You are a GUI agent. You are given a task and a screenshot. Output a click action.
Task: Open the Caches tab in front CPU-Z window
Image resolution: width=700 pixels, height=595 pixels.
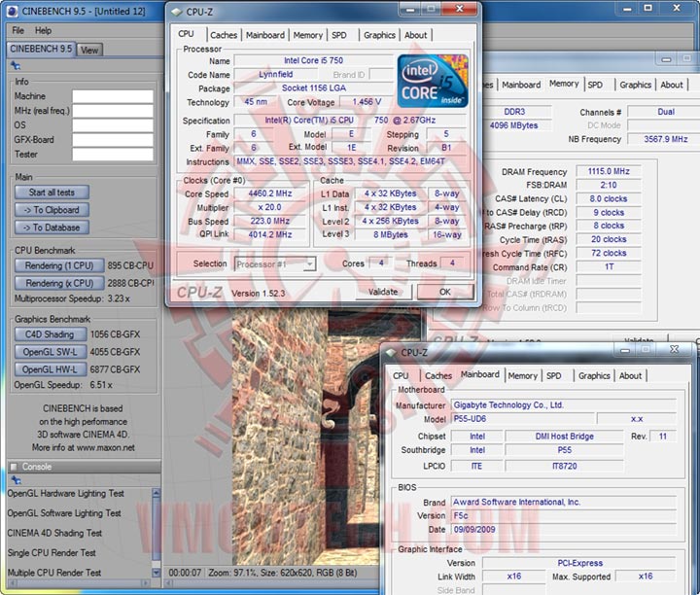(224, 35)
